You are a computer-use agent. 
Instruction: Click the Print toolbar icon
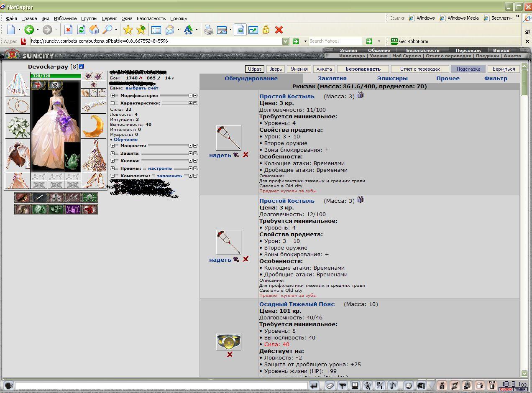pos(208,29)
